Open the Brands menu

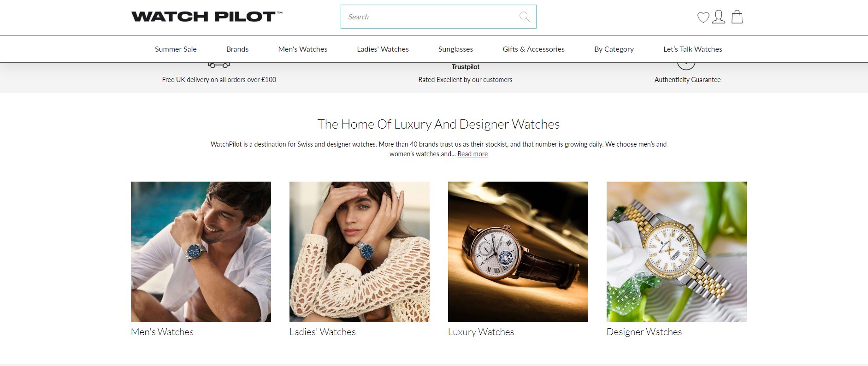[x=237, y=49]
